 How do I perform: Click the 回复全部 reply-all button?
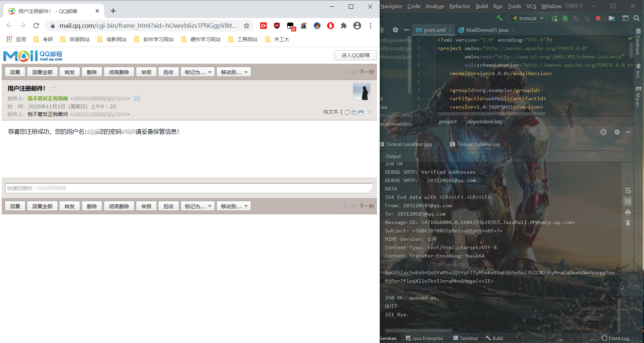pyautogui.click(x=42, y=72)
